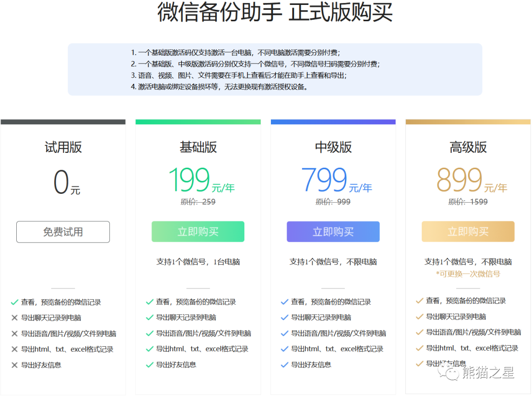This screenshot has height=396, width=532.
Task: Click gold checkmark for 导出聊天记录到电脑 in 高级版
Action: (419, 317)
